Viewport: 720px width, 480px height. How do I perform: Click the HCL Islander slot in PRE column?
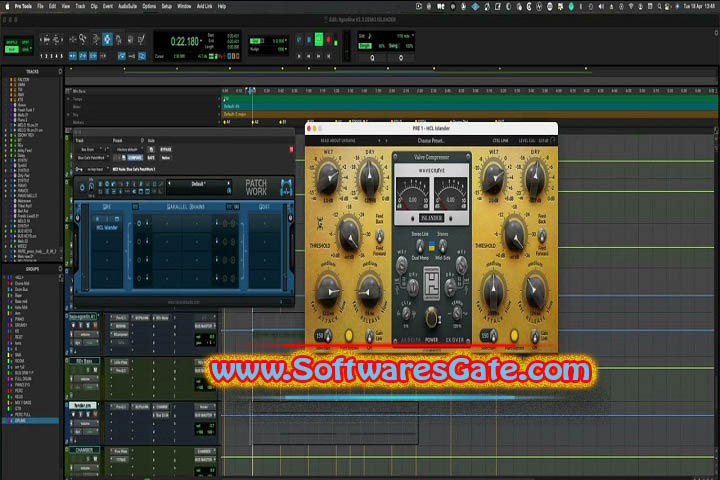[x=107, y=227]
